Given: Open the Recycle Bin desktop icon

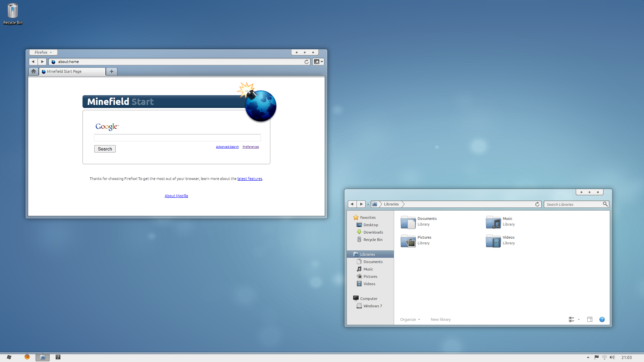Looking at the screenshot, I should (x=13, y=14).
